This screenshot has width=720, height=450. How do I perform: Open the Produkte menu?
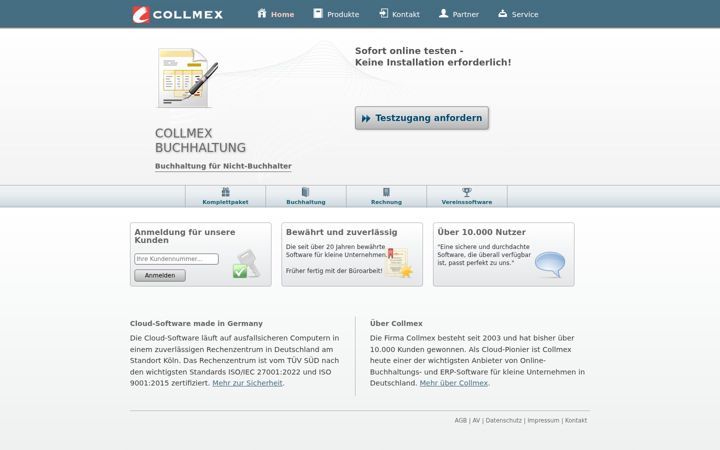click(336, 14)
